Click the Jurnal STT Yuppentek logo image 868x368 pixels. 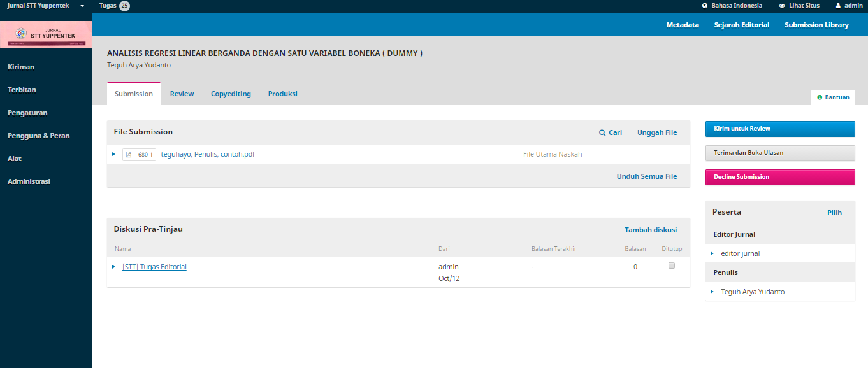coord(46,34)
